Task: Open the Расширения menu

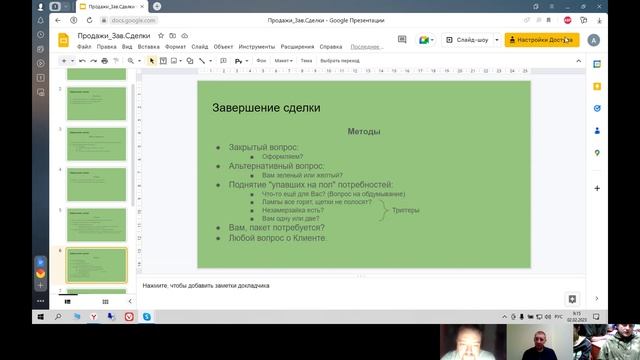Action: tap(298, 47)
